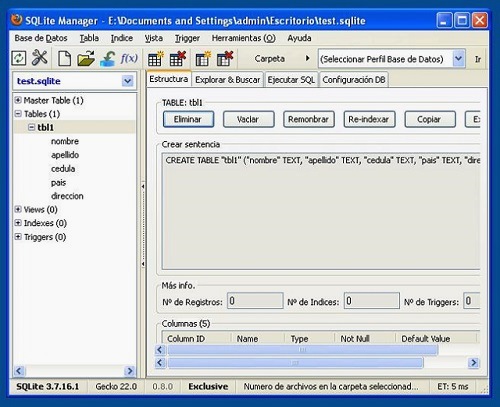This screenshot has width=500, height=407.
Task: Click the Renombrar button
Action: pos(309,119)
